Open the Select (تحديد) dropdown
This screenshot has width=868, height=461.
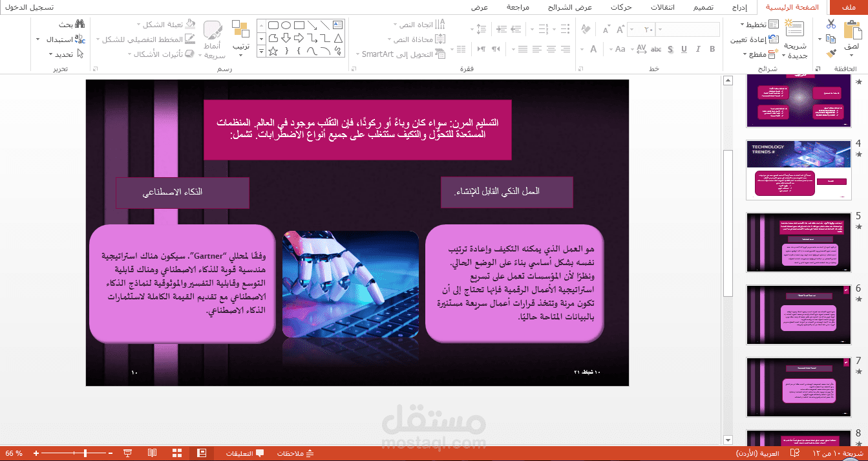67,54
